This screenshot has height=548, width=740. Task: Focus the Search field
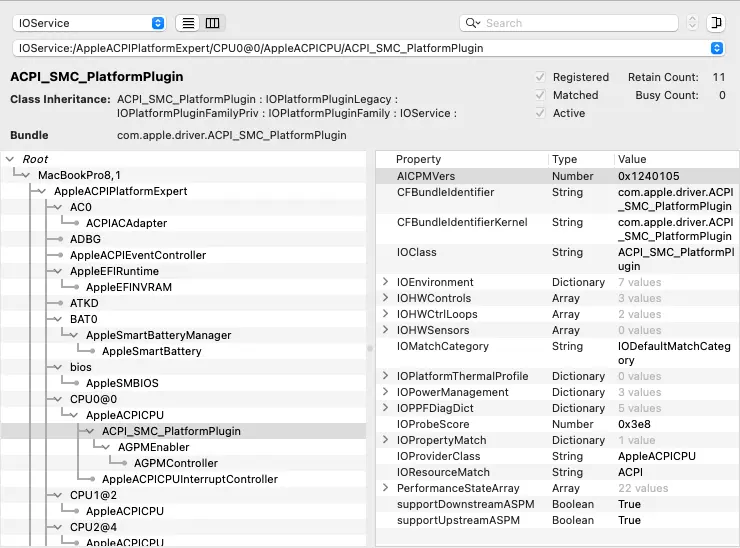(x=569, y=23)
